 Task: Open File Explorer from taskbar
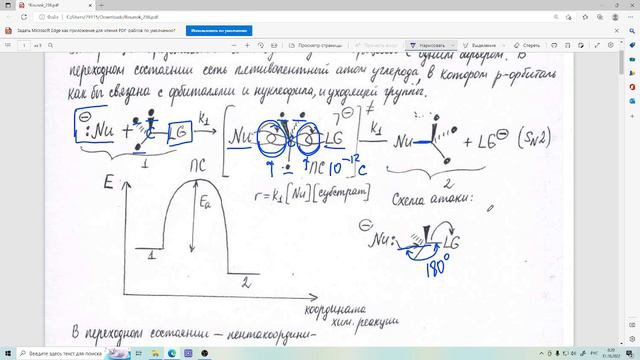click(x=155, y=353)
